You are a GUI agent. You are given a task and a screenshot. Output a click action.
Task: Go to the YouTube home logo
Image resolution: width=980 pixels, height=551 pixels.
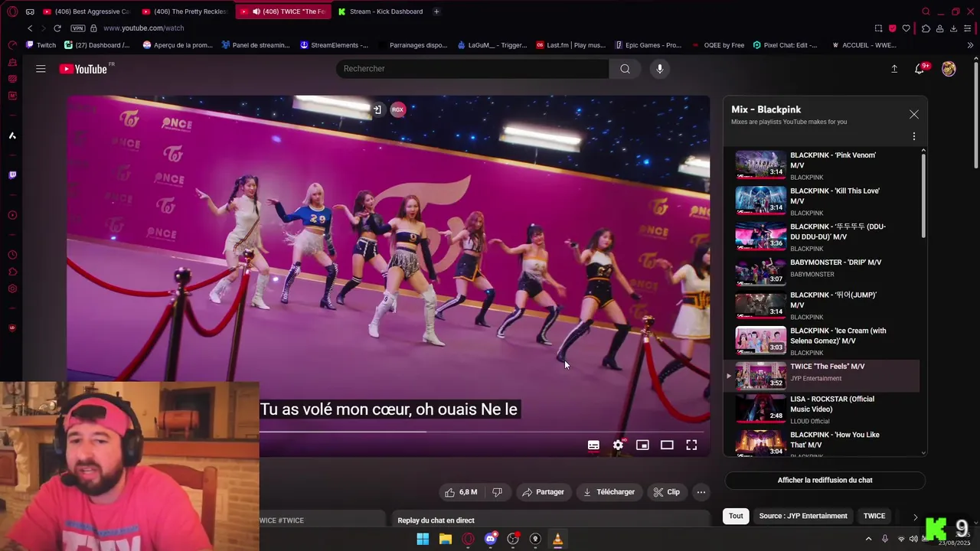click(83, 69)
